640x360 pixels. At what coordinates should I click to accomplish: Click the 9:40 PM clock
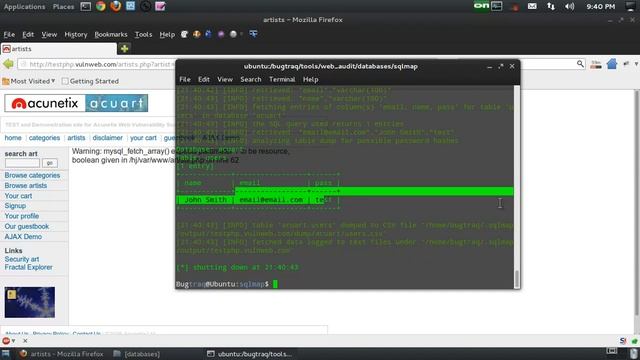tap(600, 7)
